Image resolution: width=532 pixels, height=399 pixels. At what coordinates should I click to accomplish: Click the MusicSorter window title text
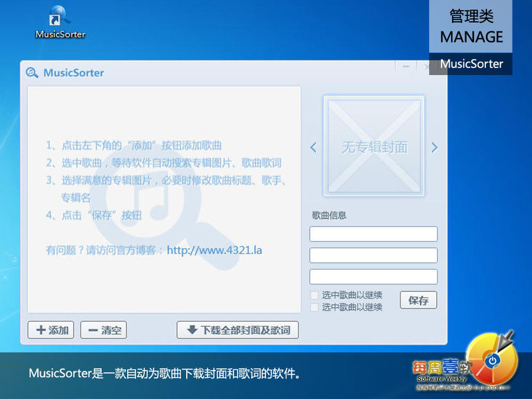73,72
